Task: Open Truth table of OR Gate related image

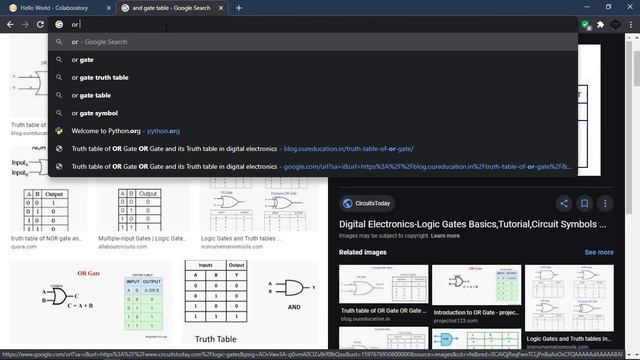Action: click(384, 284)
